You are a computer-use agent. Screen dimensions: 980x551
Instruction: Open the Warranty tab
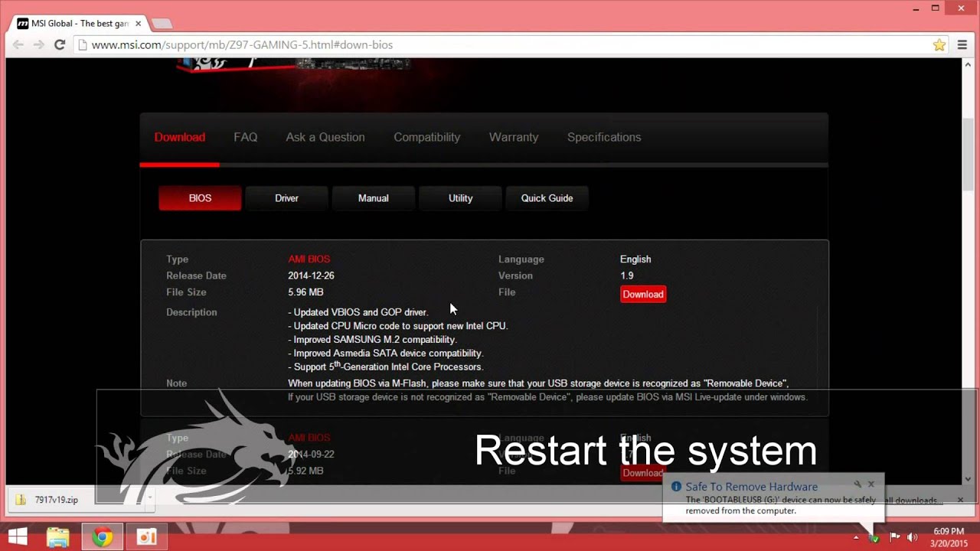point(514,137)
